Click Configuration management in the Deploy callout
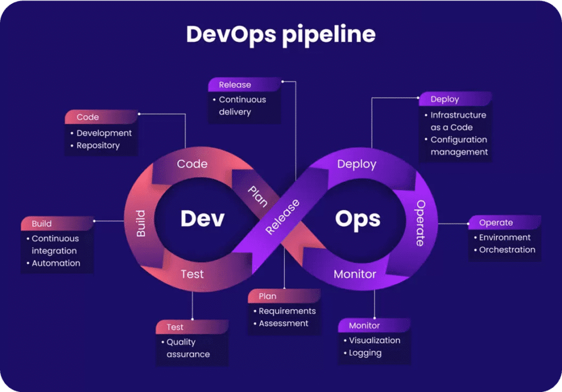Image resolution: width=562 pixels, height=392 pixels. click(458, 145)
